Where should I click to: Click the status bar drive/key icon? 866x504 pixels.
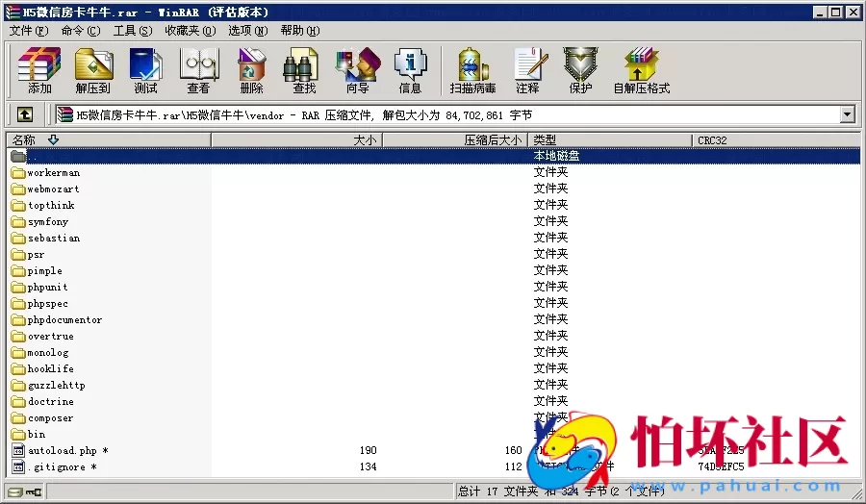[25, 491]
